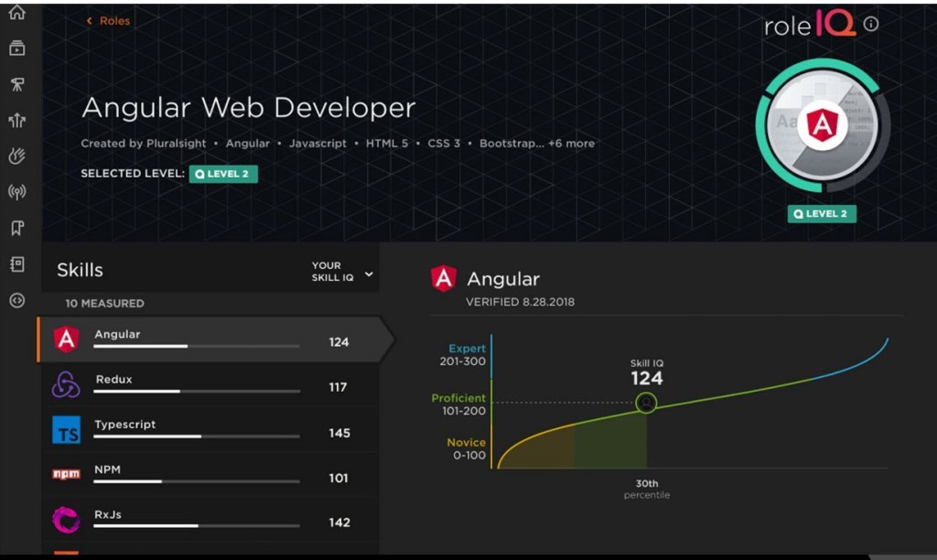The image size is (937, 560).
Task: Click the Level 2 label under role badge
Action: [x=821, y=214]
